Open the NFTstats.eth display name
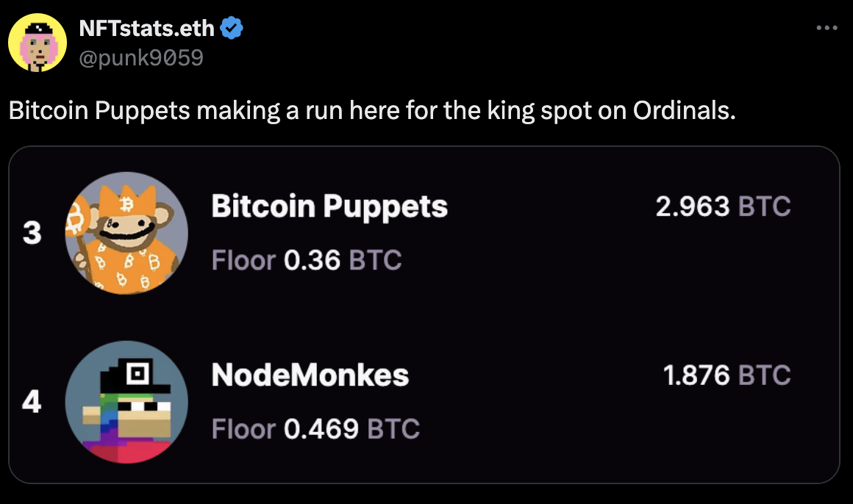853x504 pixels. (x=147, y=28)
